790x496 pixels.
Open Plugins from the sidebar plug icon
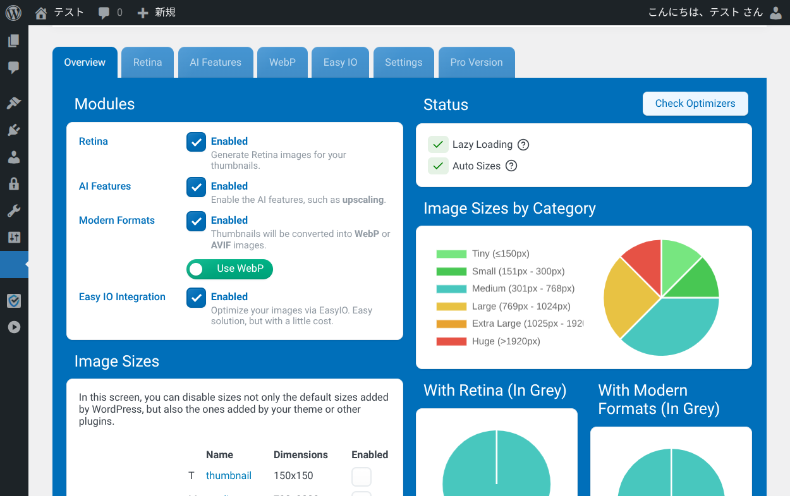[x=14, y=130]
